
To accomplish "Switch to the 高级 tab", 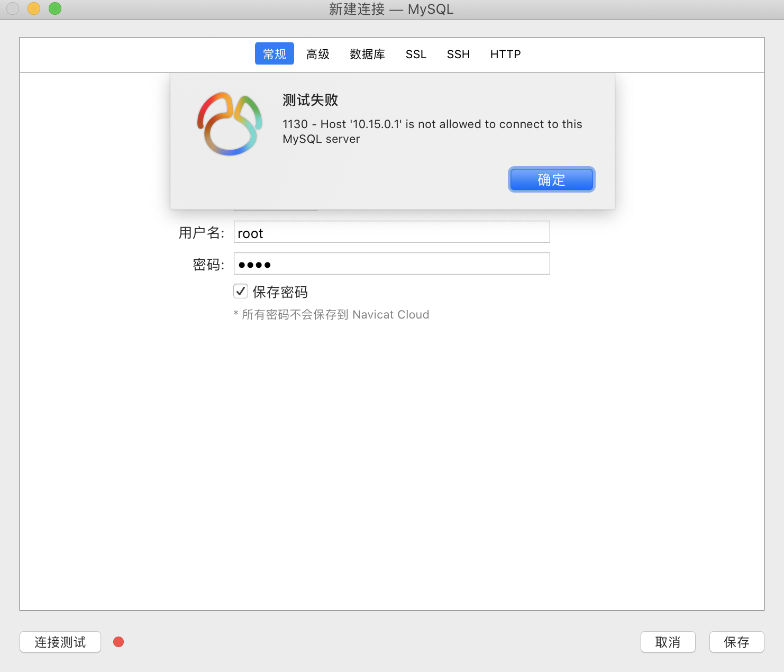I will pos(317,53).
